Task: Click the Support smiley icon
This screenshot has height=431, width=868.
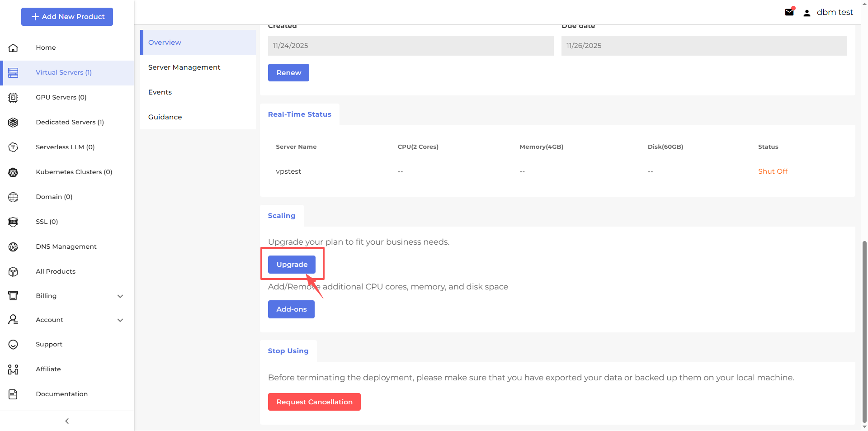Action: pyautogui.click(x=13, y=344)
